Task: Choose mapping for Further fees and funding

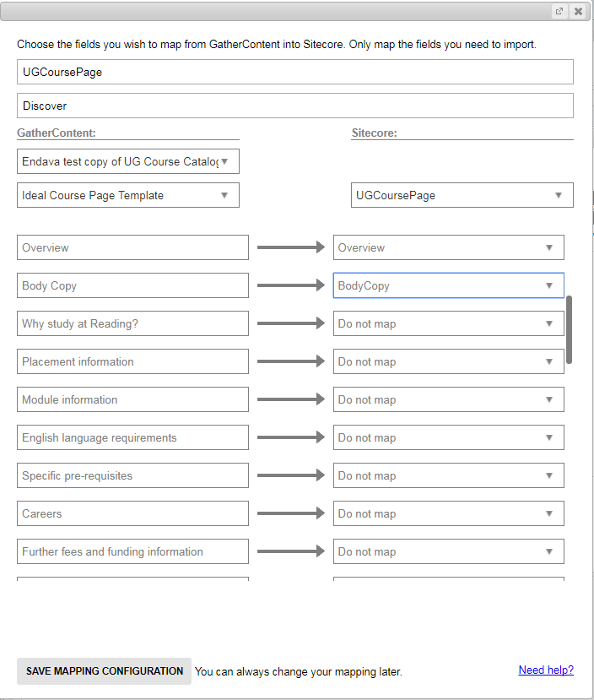Action: click(x=449, y=551)
